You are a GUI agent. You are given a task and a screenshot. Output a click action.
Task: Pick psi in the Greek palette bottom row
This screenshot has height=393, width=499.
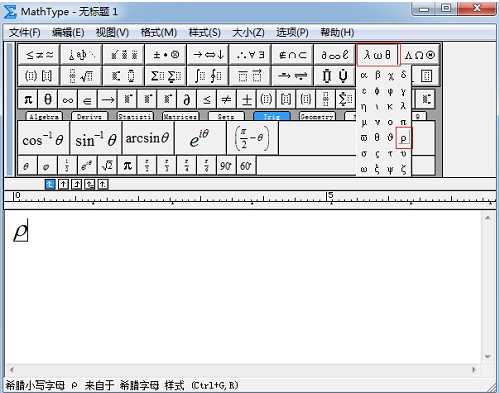coord(390,169)
